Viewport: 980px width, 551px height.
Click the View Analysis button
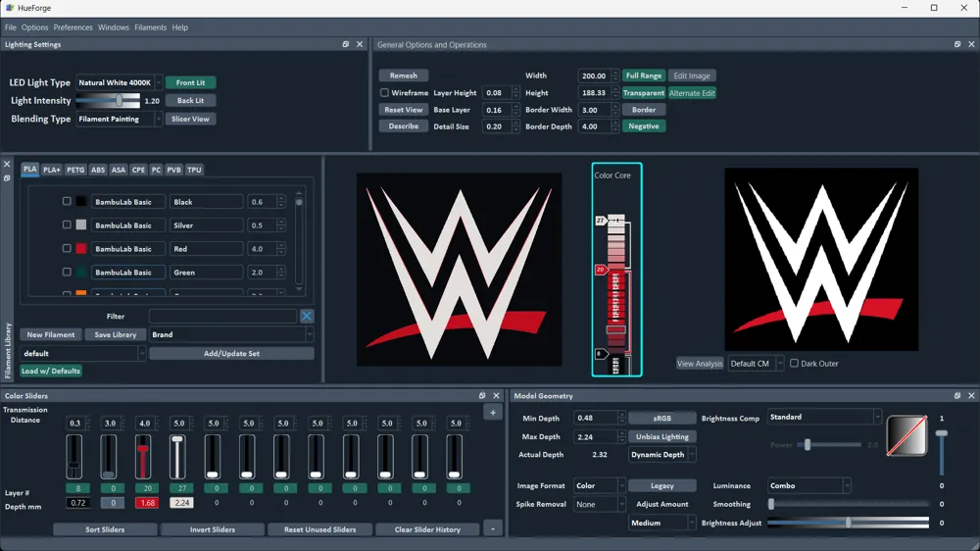700,364
